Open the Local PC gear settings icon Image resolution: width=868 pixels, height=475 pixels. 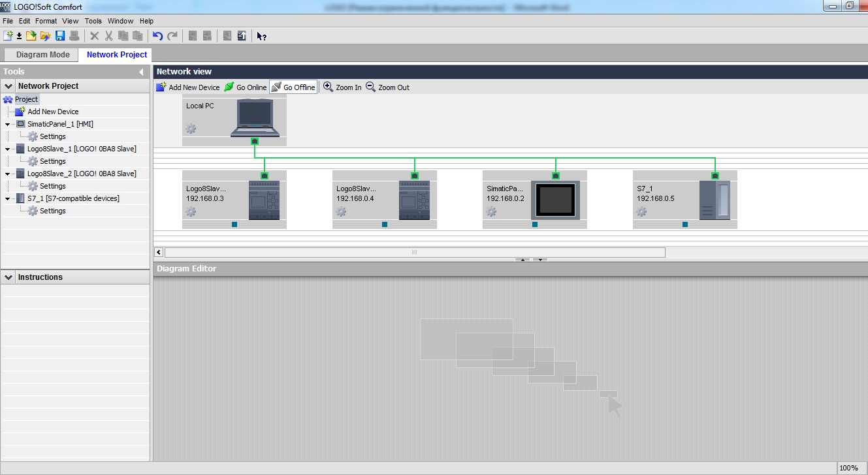click(191, 129)
